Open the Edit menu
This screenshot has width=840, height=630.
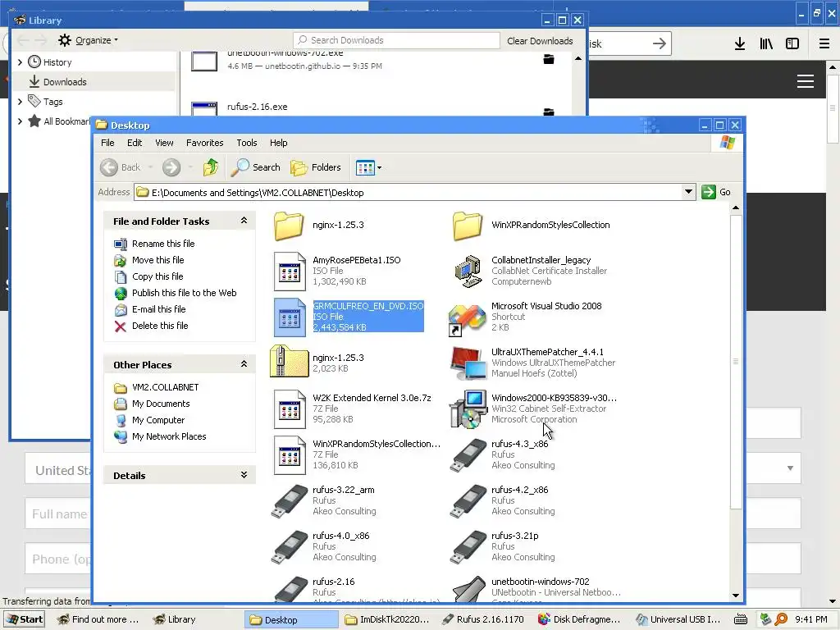point(135,143)
